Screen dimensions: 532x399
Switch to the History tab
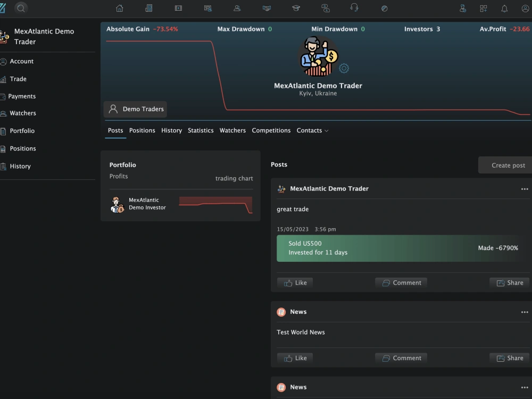point(172,131)
